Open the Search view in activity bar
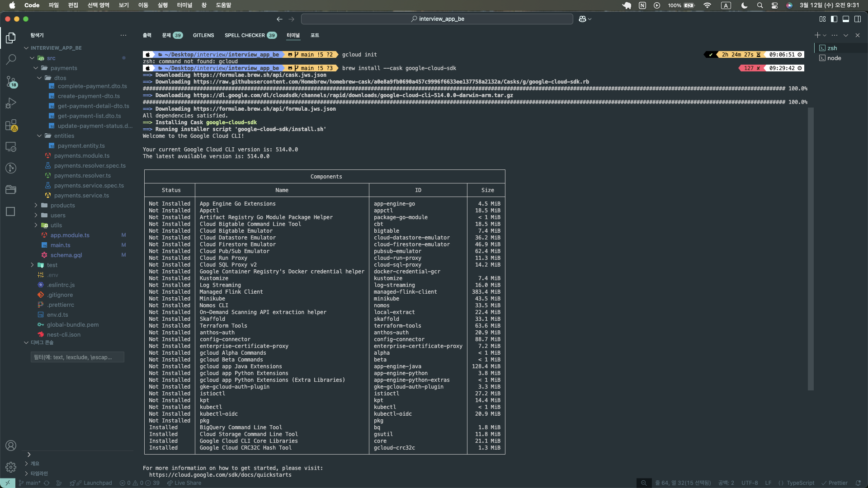The image size is (868, 488). click(11, 60)
